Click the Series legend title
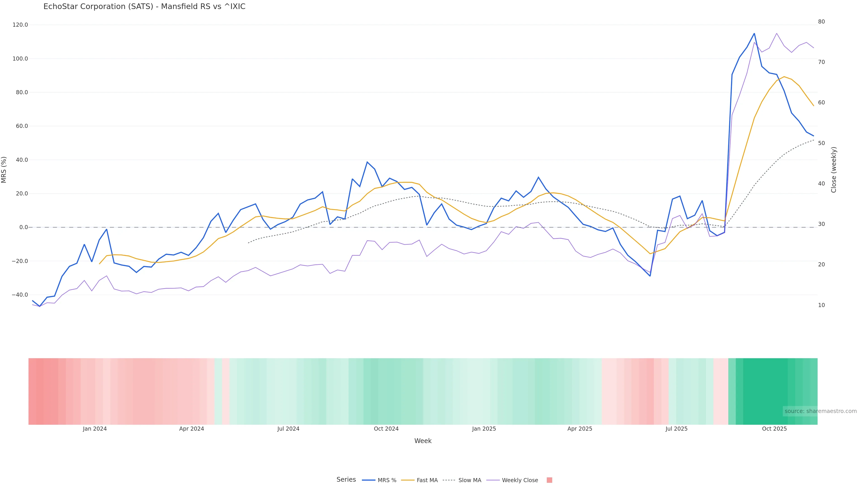 click(346, 480)
